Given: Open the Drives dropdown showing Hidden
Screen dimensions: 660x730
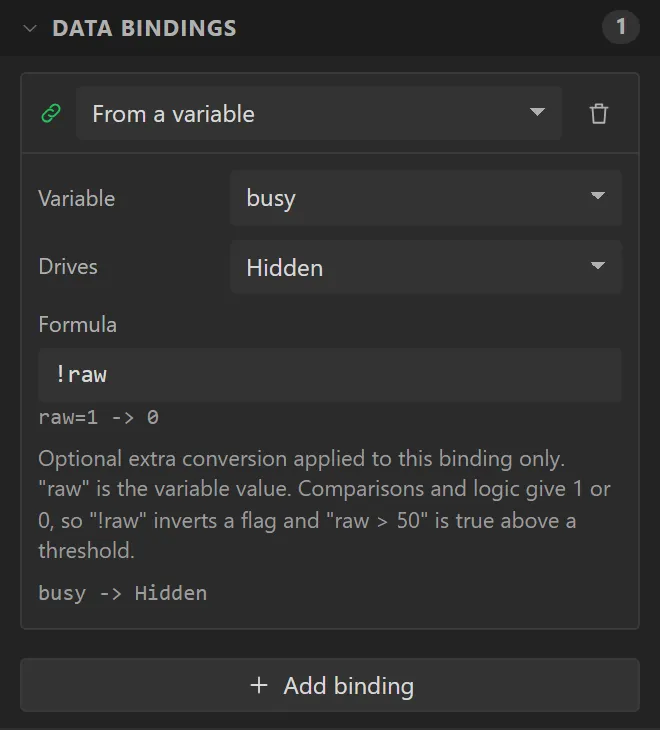Looking at the screenshot, I should pos(425,267).
